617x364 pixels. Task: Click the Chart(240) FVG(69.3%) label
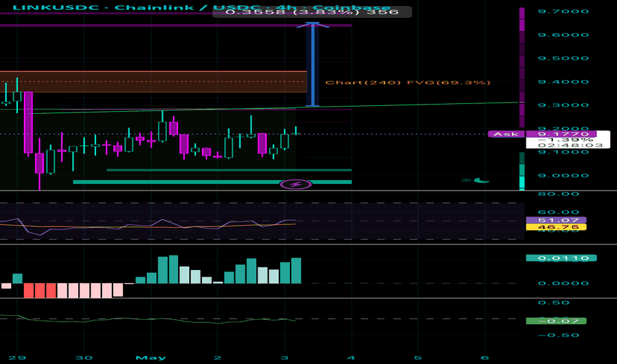(408, 82)
